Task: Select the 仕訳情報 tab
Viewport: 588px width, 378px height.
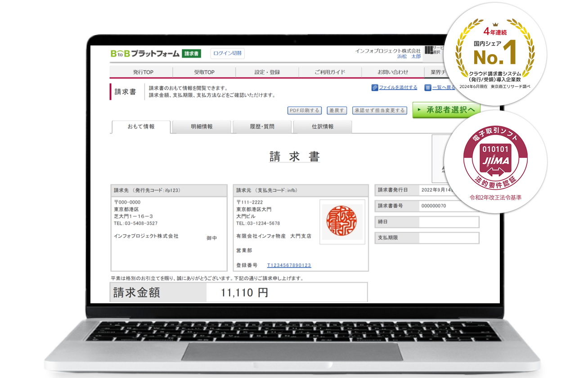Action: (x=322, y=127)
